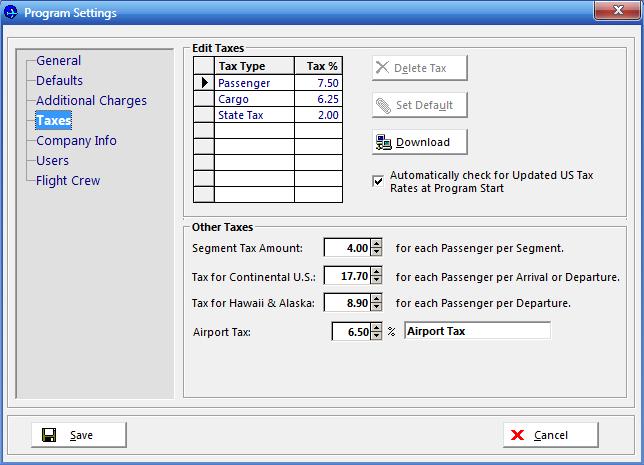Decrease the Airport Tax percentage spinner
The width and height of the screenshot is (644, 465).
click(376, 336)
